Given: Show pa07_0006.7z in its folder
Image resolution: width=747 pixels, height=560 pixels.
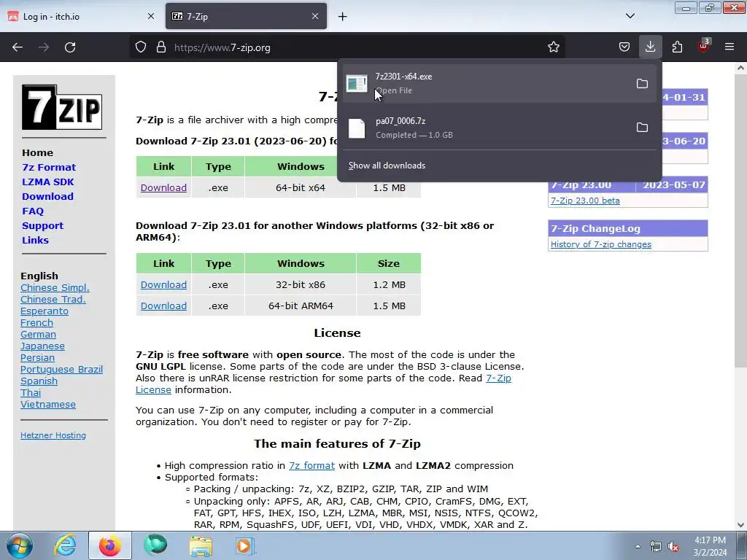Looking at the screenshot, I should coord(642,128).
